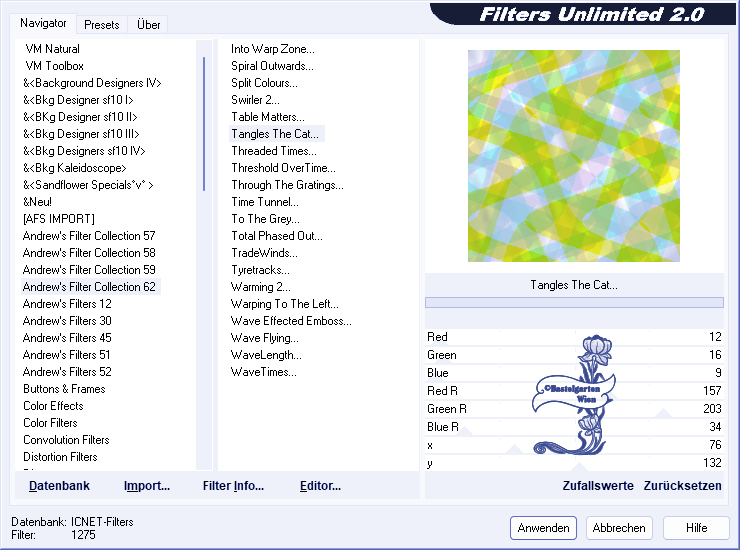The height and width of the screenshot is (550, 740).
Task: Select VM Toolbox category
Action: click(54, 66)
